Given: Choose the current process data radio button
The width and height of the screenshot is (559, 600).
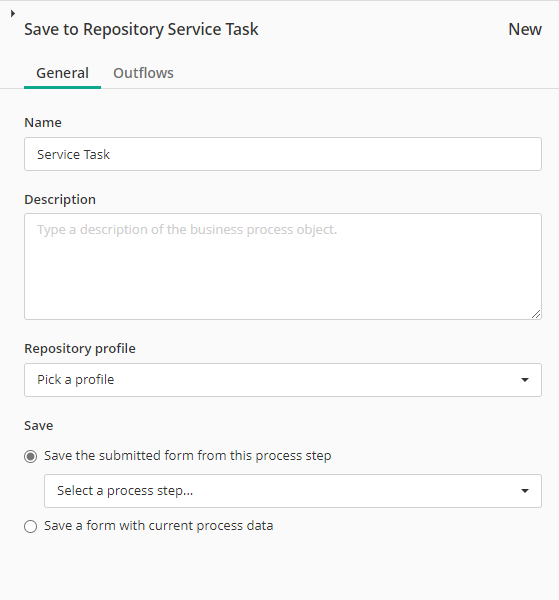Looking at the screenshot, I should point(31,527).
